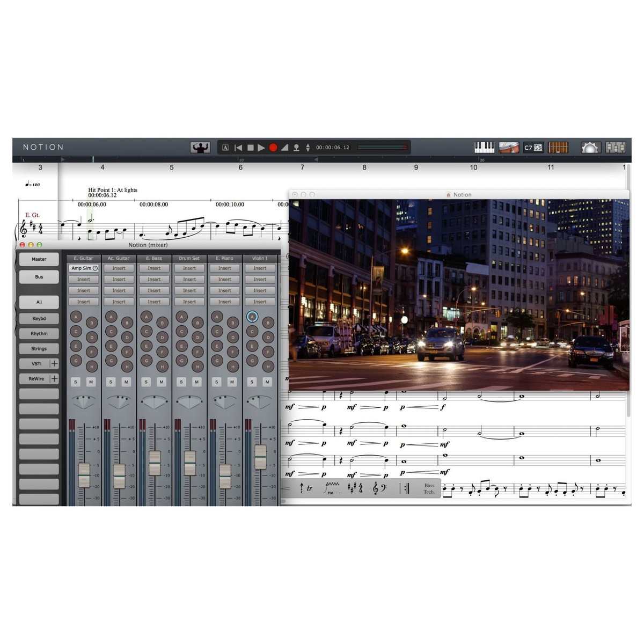Filter mixer to Rhythm channels
Viewport: 644px width, 644px height.
coord(39,334)
